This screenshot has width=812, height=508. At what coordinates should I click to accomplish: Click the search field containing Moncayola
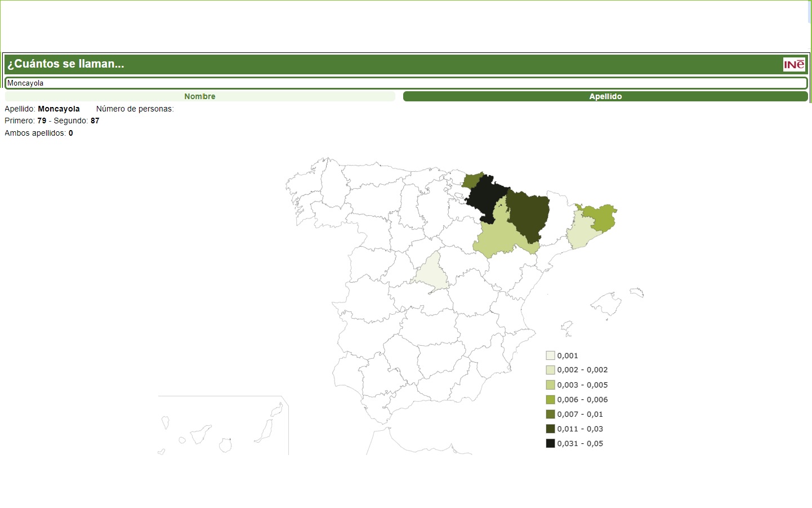405,83
